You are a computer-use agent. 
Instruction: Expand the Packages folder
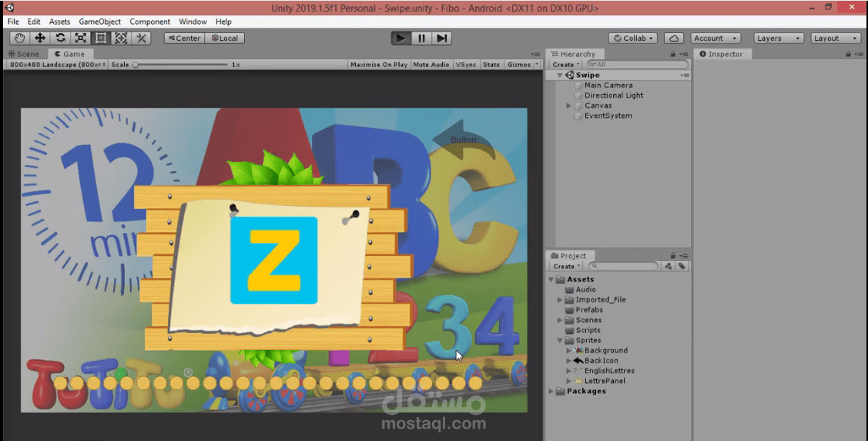[551, 391]
